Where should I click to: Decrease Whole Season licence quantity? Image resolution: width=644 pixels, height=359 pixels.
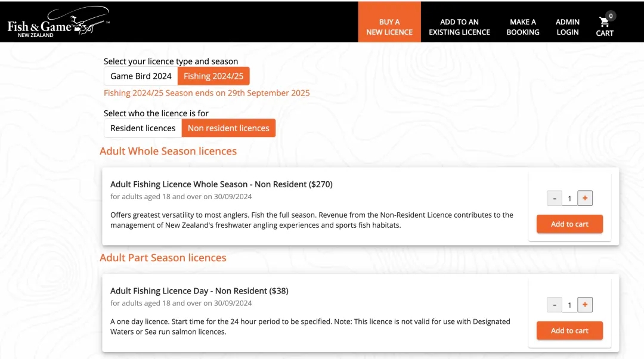tap(554, 199)
